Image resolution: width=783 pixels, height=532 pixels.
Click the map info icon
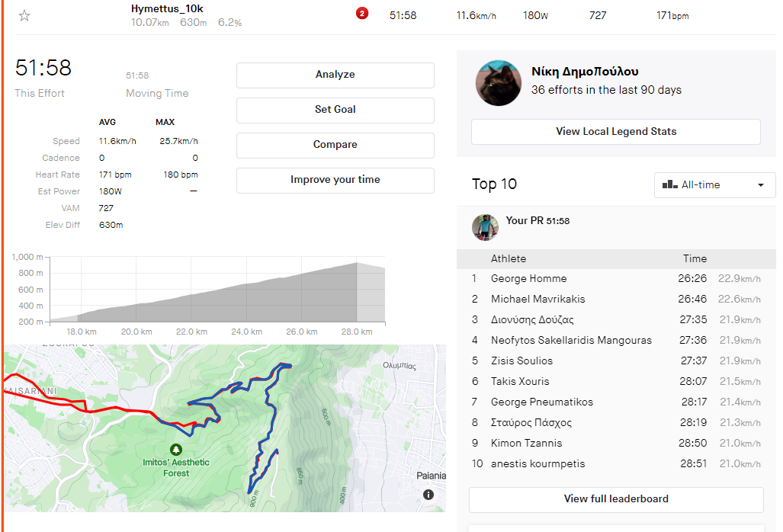[x=428, y=495]
